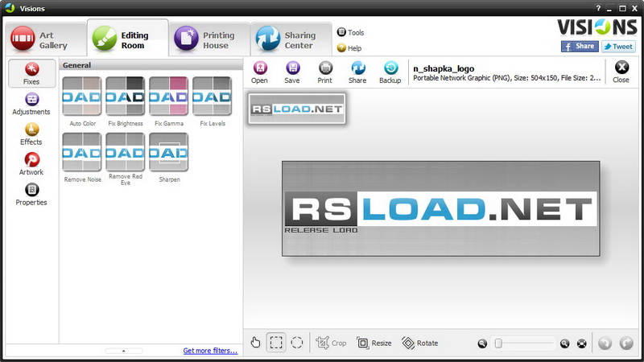Image resolution: width=644 pixels, height=362 pixels.
Task: Click the large RSLOAD.NET preview image
Action: 440,209
